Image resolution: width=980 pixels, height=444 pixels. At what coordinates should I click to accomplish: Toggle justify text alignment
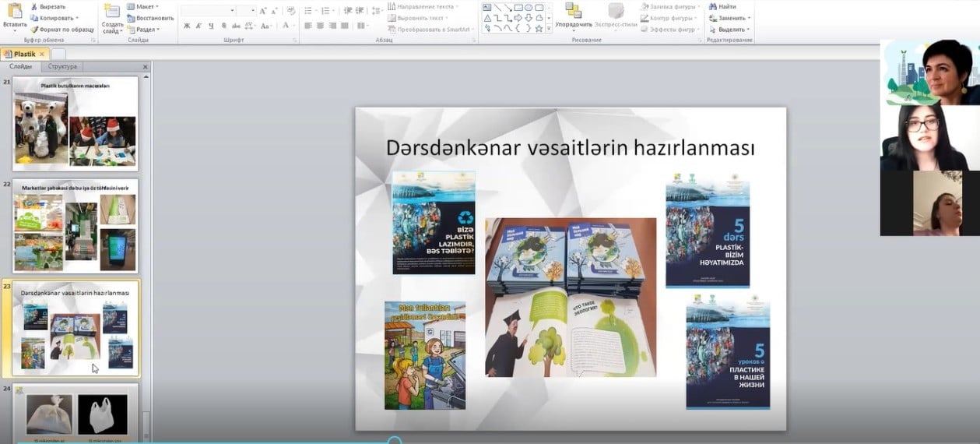(x=346, y=26)
